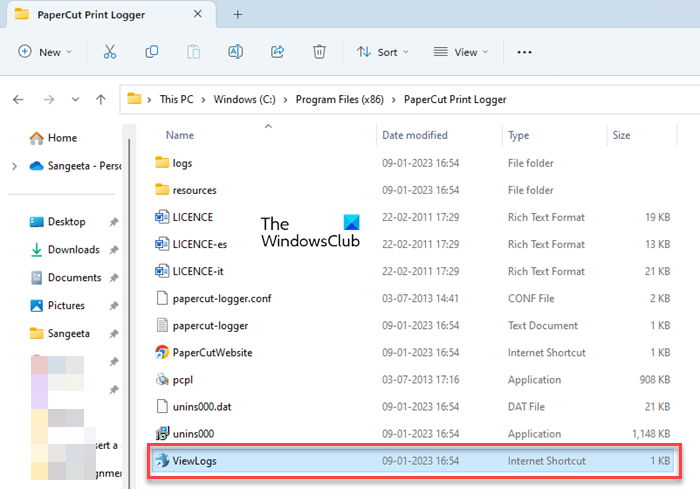700x489 pixels.
Task: Select the ViewLogs file name
Action: pyautogui.click(x=194, y=461)
